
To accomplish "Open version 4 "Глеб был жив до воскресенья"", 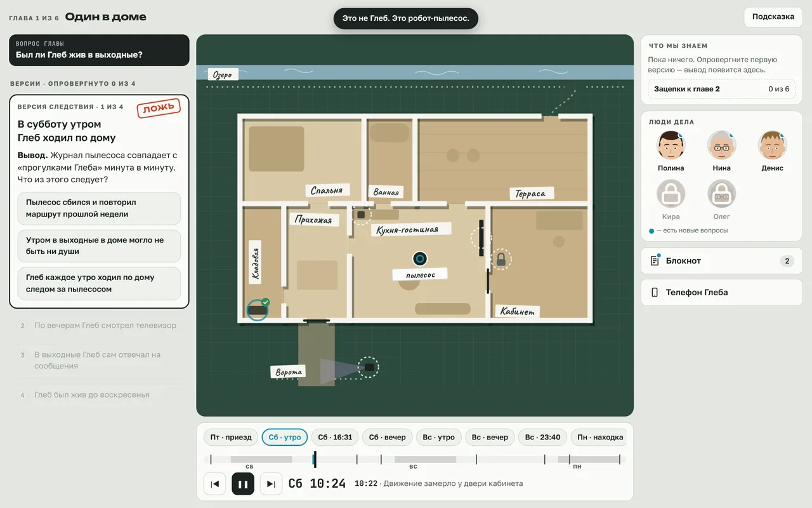I will tap(99, 395).
